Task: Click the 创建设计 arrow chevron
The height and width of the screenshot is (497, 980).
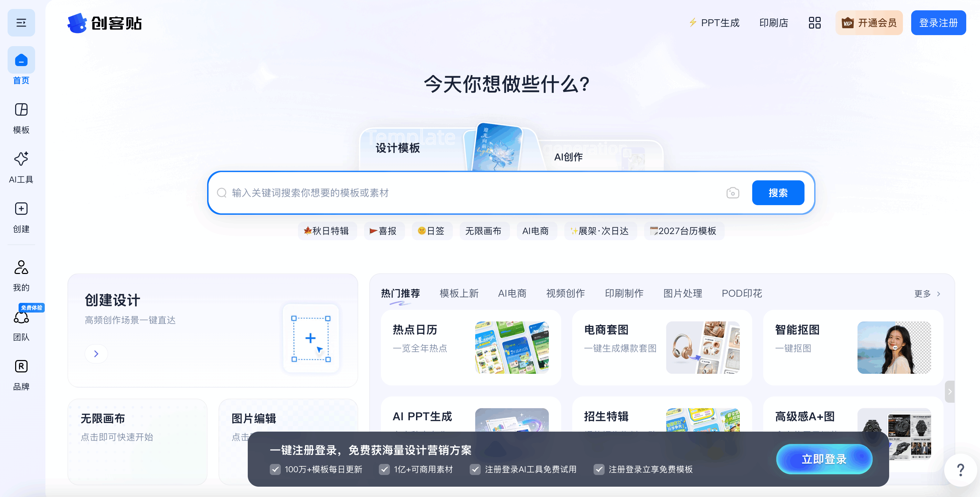Action: (x=96, y=354)
